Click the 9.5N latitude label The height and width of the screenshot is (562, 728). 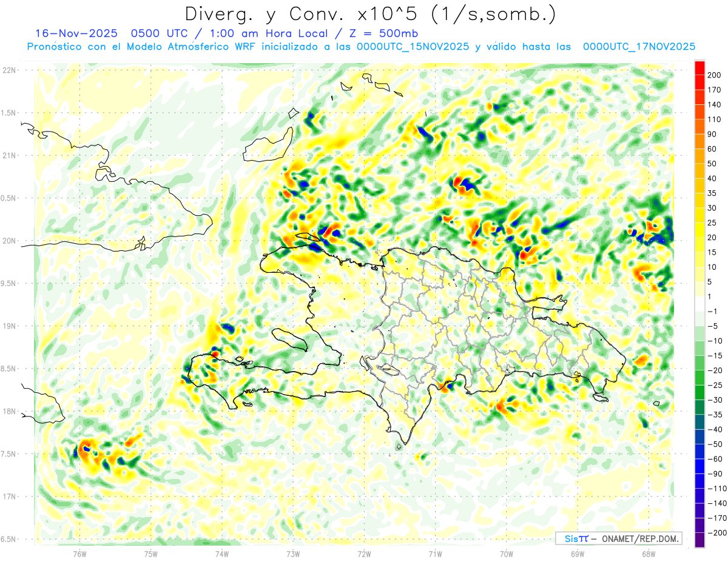click(x=8, y=283)
